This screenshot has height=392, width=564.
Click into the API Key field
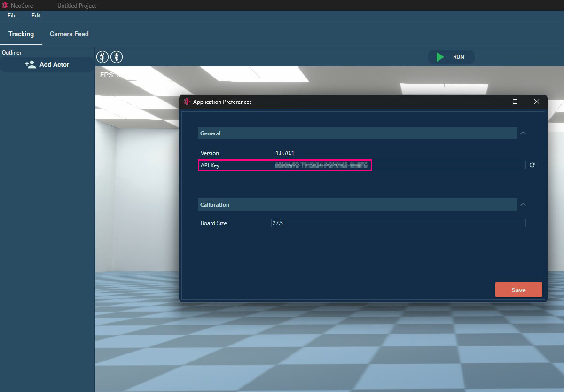[399, 165]
